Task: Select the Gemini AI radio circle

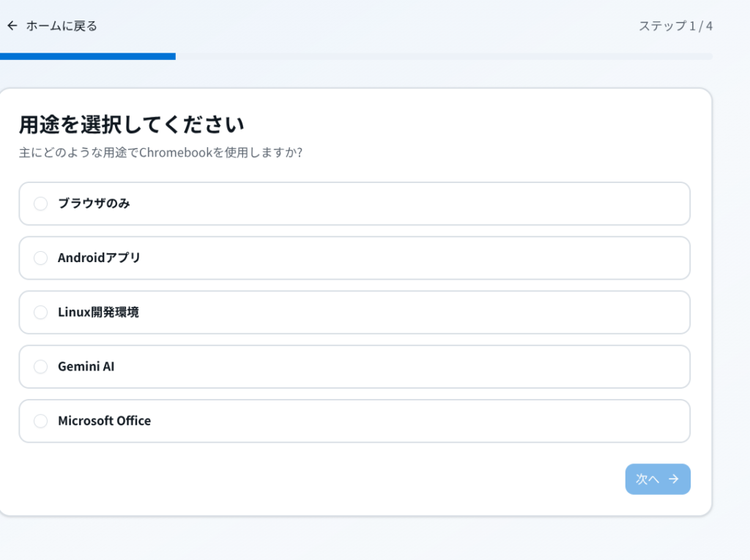Action: click(x=41, y=366)
